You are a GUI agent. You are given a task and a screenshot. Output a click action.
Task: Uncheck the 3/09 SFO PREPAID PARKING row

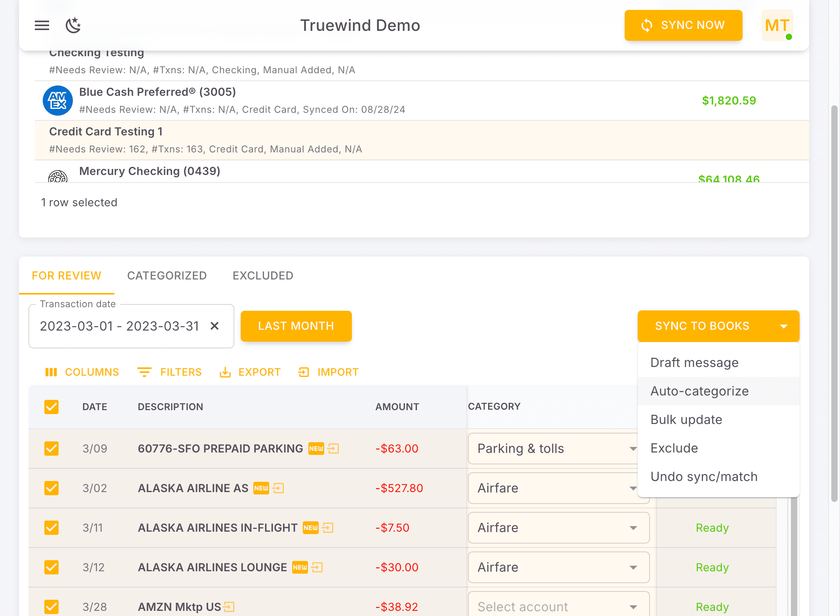point(51,449)
